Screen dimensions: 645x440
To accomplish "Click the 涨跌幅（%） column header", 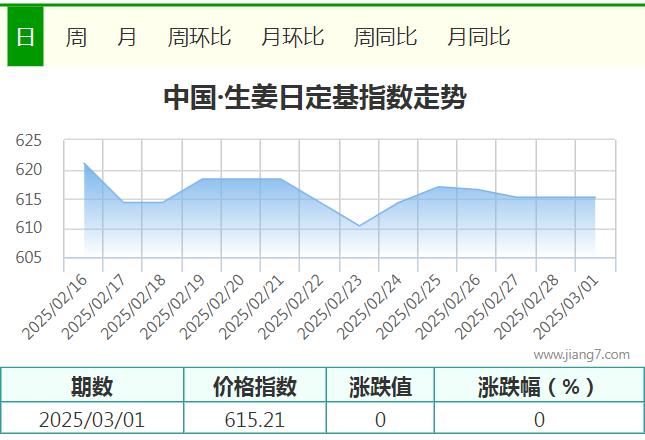I will click(x=537, y=386).
